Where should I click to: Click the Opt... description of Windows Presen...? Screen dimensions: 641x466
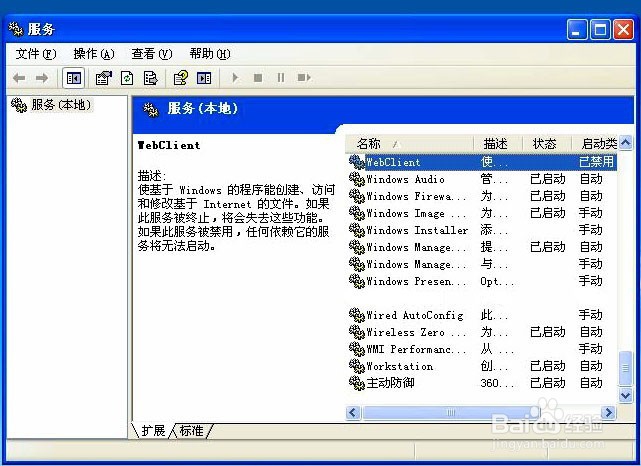pos(497,281)
